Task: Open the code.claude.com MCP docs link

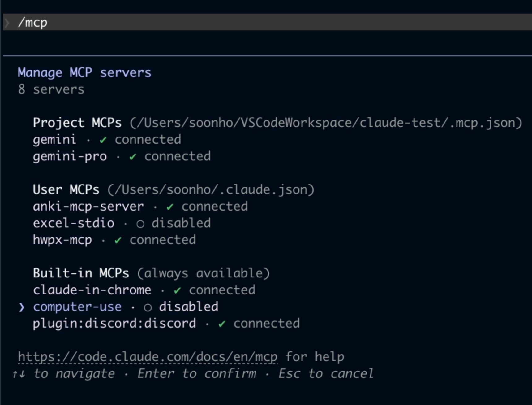Action: tap(148, 357)
